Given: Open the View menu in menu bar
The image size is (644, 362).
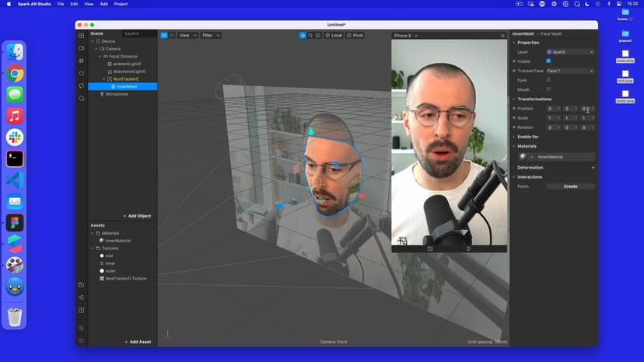Looking at the screenshot, I should [89, 4].
